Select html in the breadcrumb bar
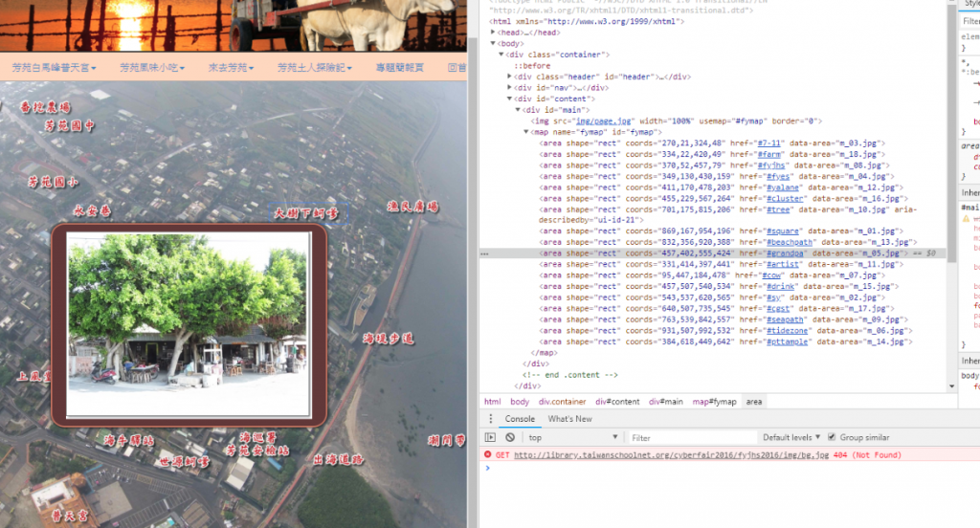Image resolution: width=980 pixels, height=528 pixels. point(493,402)
